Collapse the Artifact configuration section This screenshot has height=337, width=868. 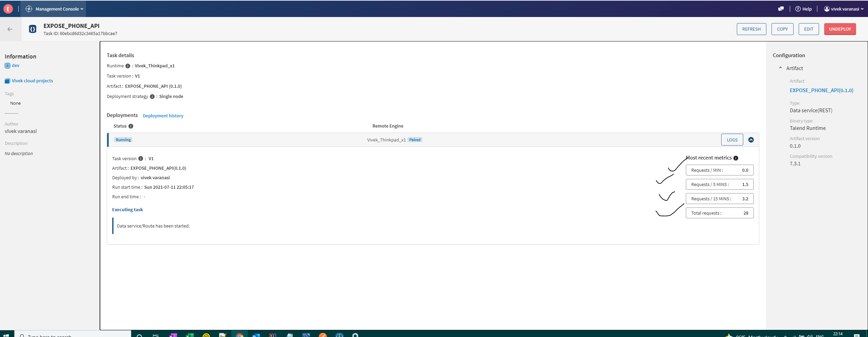pyautogui.click(x=780, y=68)
